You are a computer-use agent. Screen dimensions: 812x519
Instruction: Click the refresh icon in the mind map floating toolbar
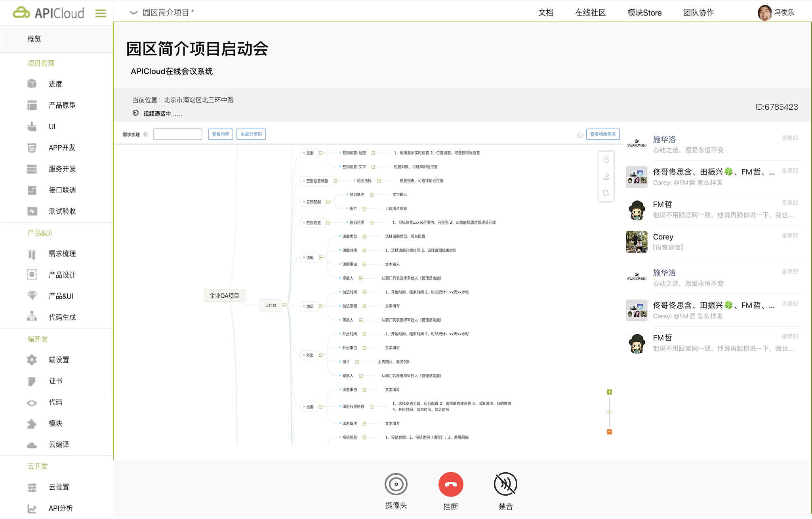(x=606, y=160)
